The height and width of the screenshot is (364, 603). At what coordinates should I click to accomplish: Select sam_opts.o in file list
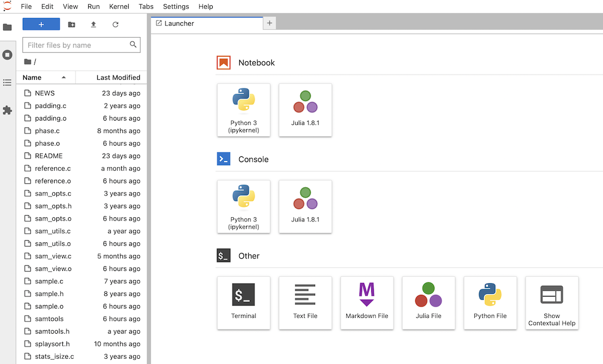pos(81,218)
